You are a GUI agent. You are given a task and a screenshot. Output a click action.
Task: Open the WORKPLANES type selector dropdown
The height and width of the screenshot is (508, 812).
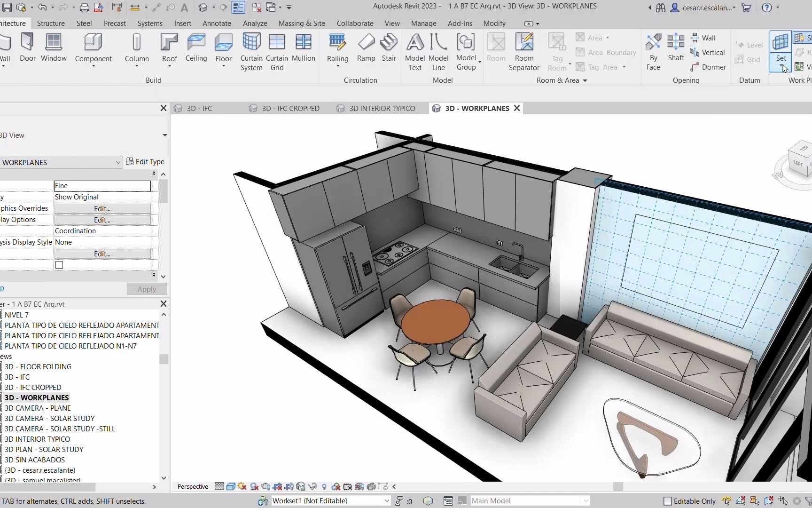(118, 162)
